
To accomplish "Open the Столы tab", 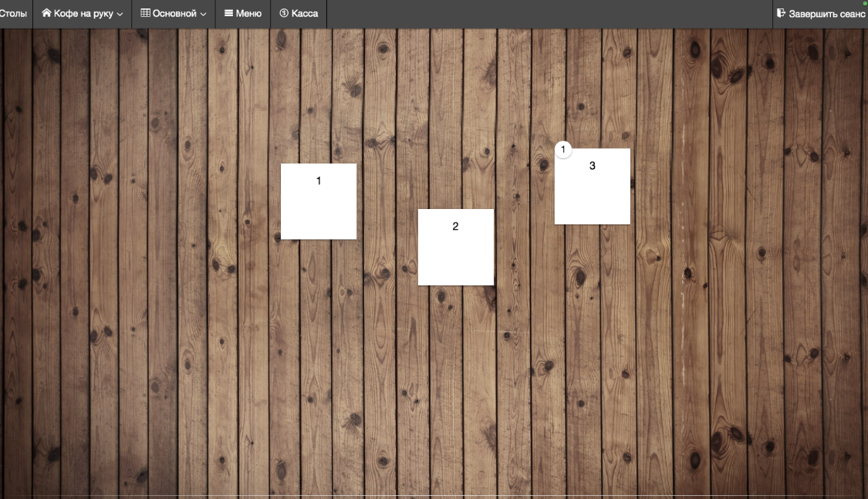I will pyautogui.click(x=13, y=13).
